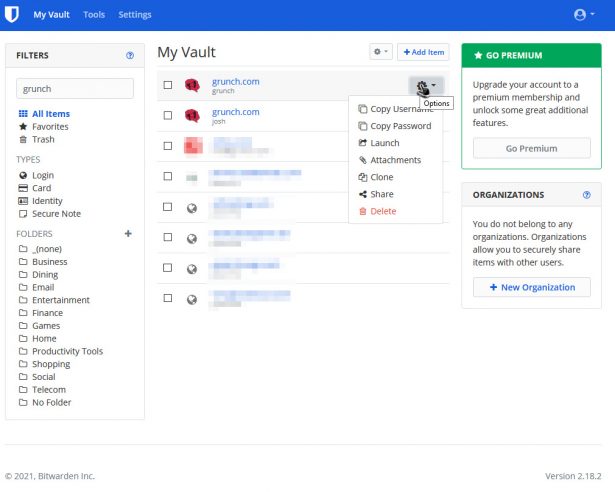Viewport: 615px width, 492px height.
Task: Choose Copy Username from options menu
Action: [395, 109]
